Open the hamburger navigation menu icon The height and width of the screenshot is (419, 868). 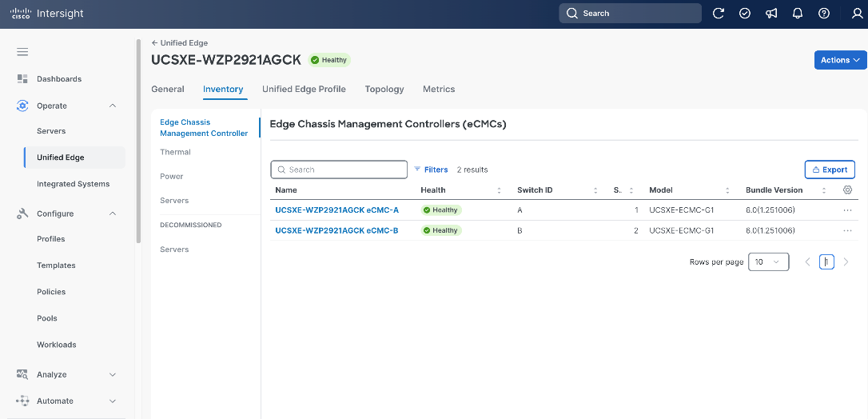[22, 52]
